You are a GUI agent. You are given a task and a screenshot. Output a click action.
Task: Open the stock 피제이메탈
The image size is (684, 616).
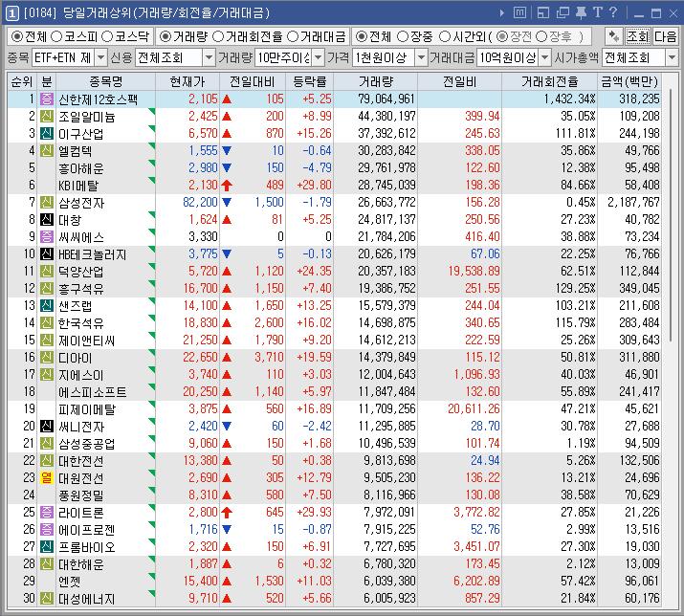click(87, 409)
